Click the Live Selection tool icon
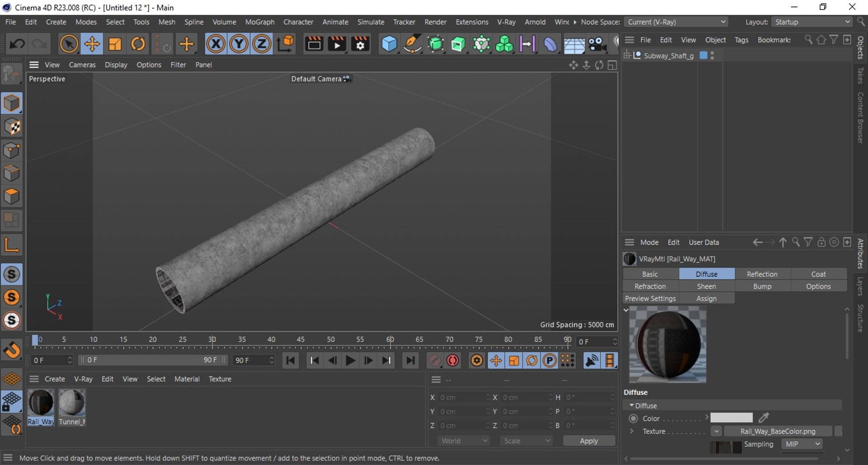Viewport: 868px width, 465px height. pyautogui.click(x=69, y=44)
